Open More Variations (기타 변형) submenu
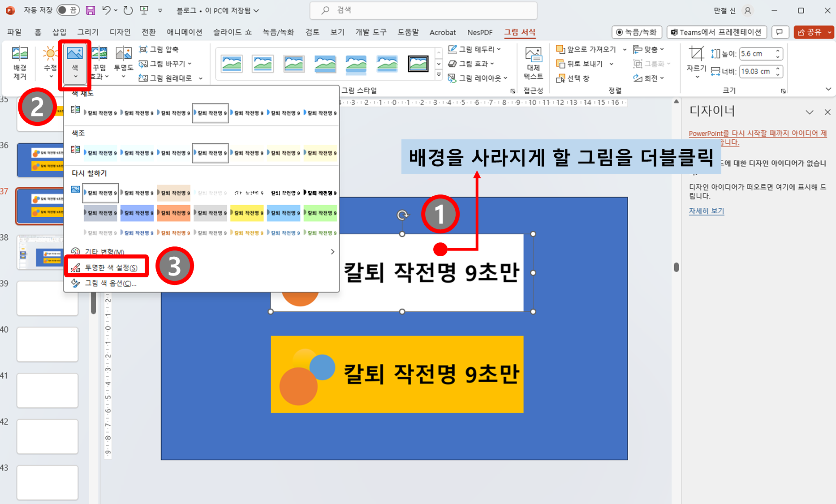 click(203, 252)
